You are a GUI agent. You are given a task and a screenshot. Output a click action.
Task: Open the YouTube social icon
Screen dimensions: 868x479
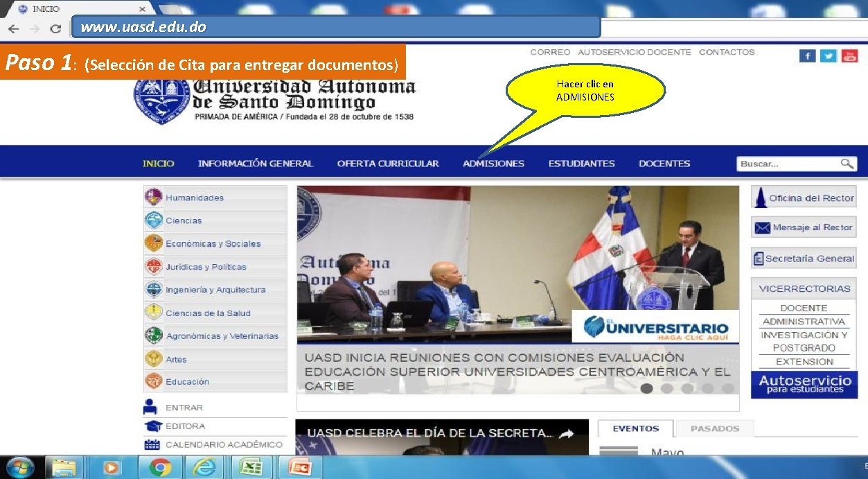pyautogui.click(x=849, y=56)
